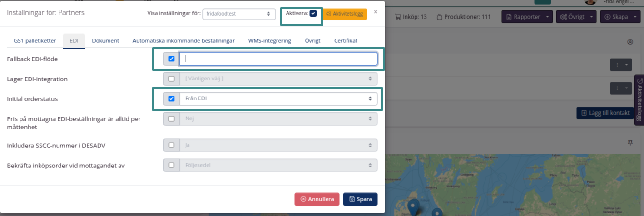Viewport: 644px width, 216px height.
Task: Click the Produktioner: 111 indicator
Action: (x=464, y=17)
